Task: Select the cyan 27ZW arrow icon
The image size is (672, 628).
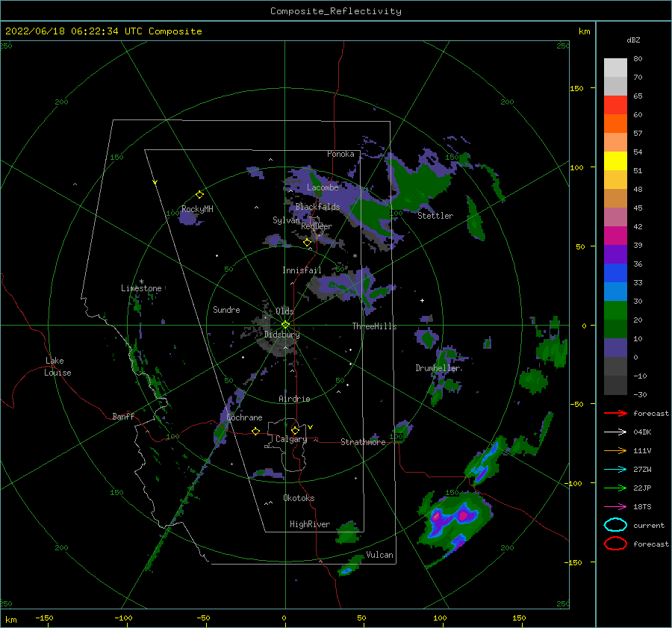Action: (x=615, y=470)
